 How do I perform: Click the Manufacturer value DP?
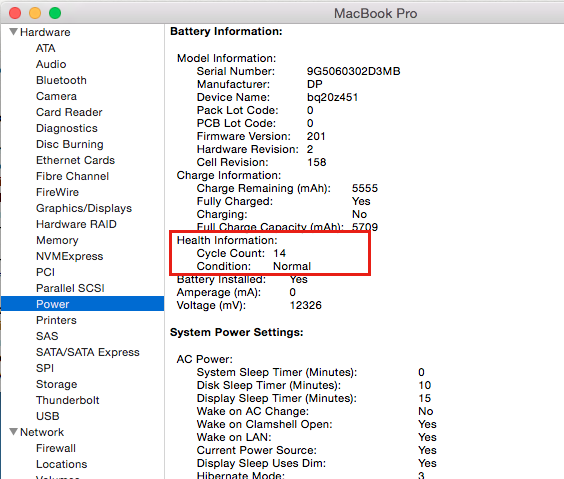(x=315, y=84)
